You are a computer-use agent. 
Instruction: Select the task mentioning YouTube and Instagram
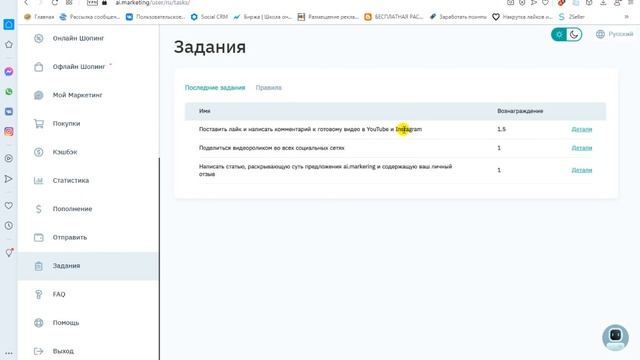coord(310,129)
